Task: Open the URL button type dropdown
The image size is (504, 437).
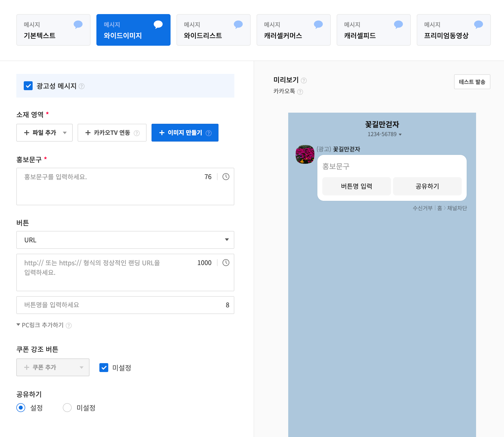Action: coord(125,240)
